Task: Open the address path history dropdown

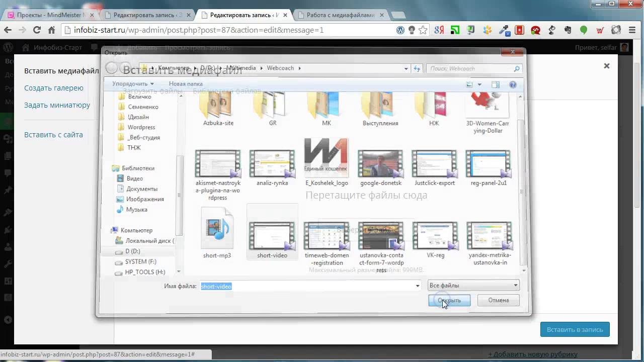Action: point(406,68)
